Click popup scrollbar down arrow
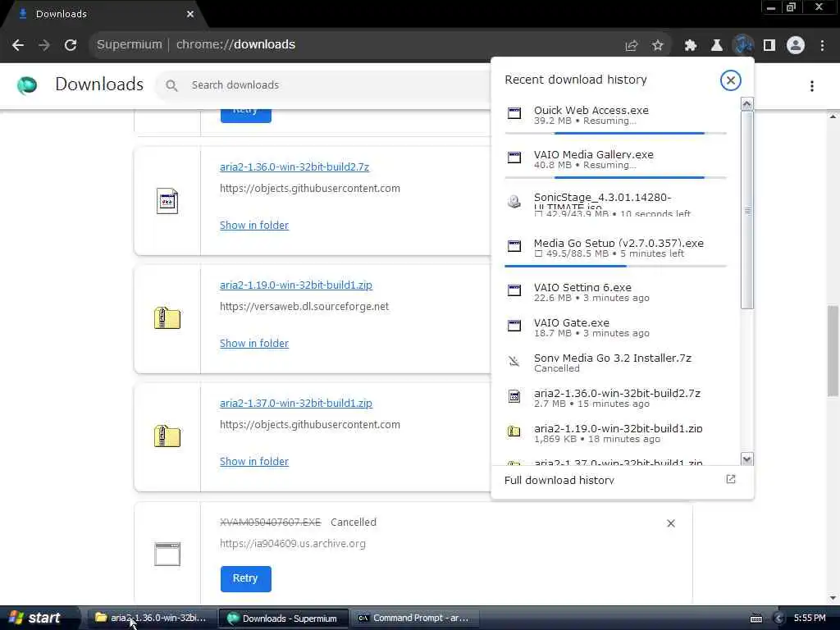Image resolution: width=840 pixels, height=630 pixels. click(x=747, y=459)
